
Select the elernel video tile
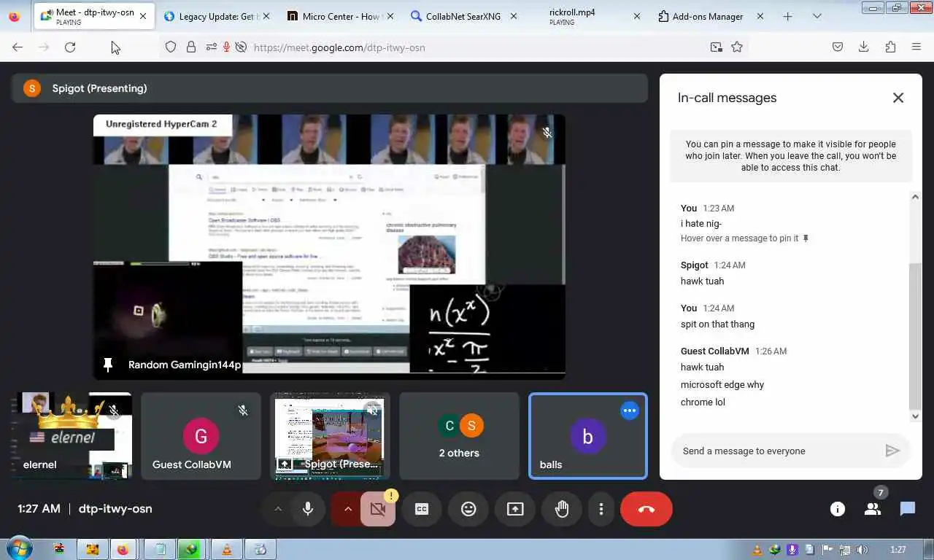pos(73,436)
